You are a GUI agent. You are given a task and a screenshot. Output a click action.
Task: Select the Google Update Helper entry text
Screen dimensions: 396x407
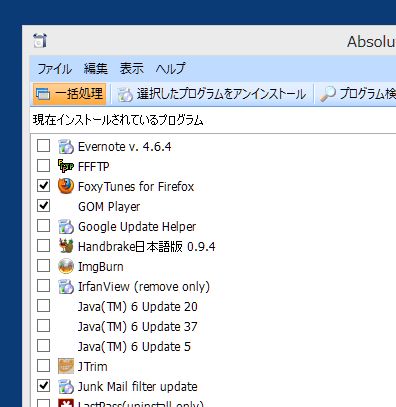coord(137,227)
